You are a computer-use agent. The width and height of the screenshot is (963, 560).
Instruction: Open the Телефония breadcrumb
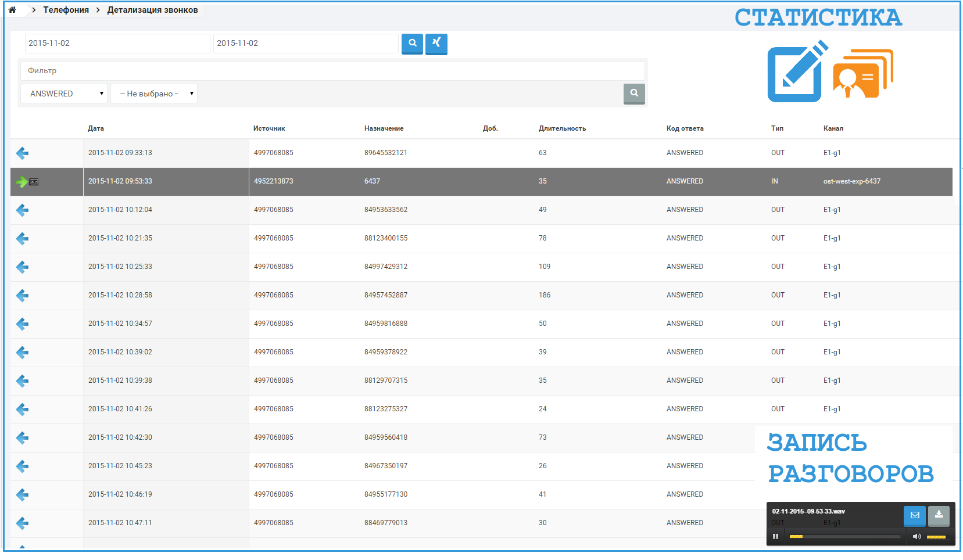coord(66,10)
